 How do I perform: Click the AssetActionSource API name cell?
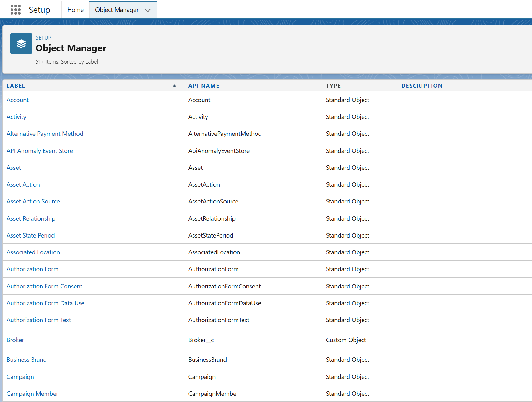pyautogui.click(x=213, y=201)
